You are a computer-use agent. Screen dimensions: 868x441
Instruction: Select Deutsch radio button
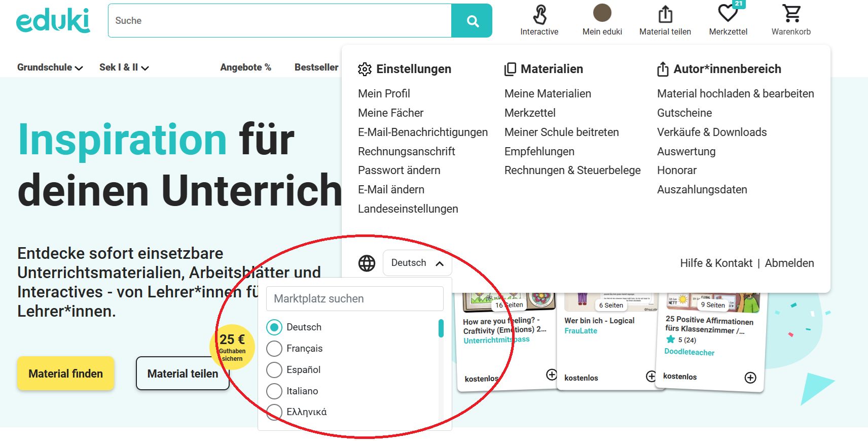click(x=274, y=327)
